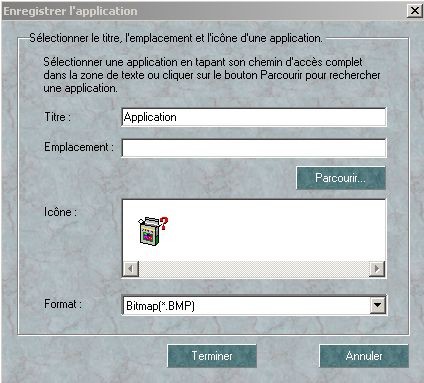Click the right arrow of icon scrollbar
The width and height of the screenshot is (424, 383).
coord(377,268)
